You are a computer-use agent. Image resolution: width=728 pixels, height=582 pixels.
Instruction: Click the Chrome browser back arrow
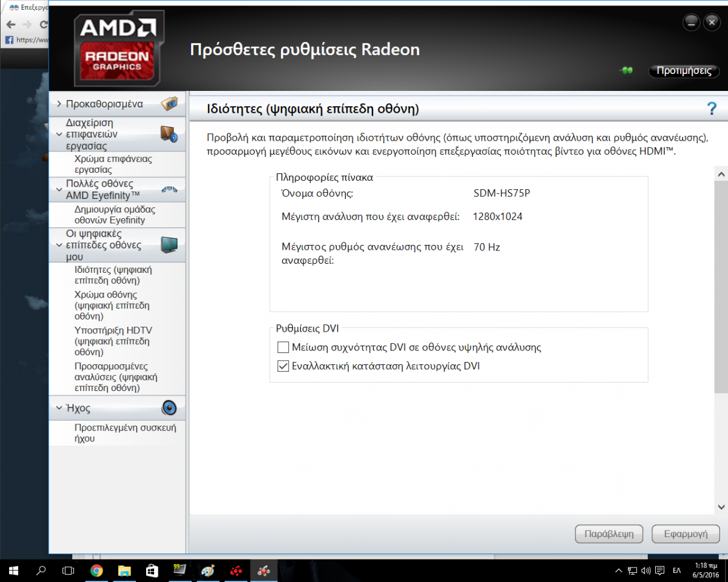tap(11, 24)
